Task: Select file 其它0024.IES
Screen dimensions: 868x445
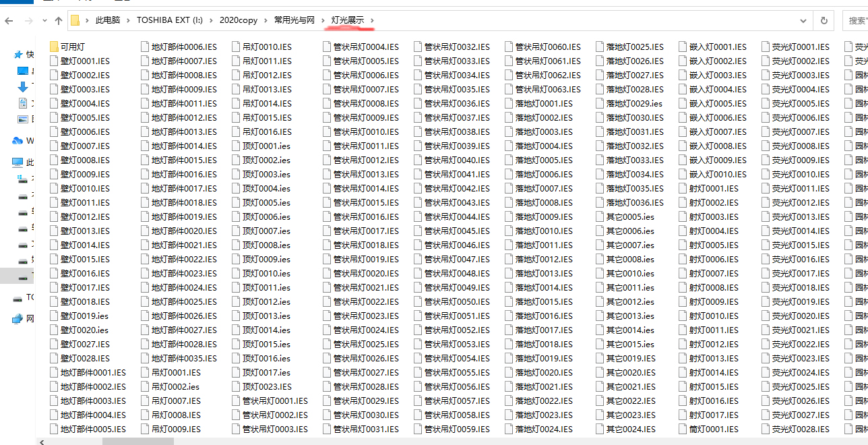Action: point(626,429)
